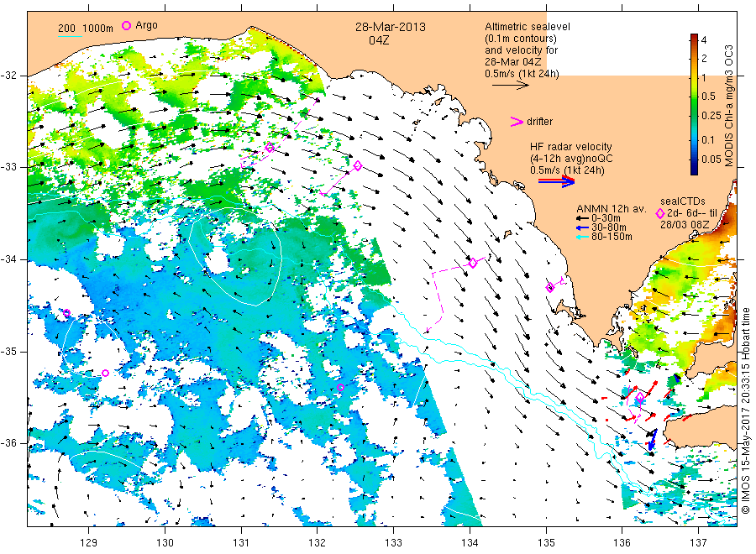Viewport: 756px width, 554px height.
Task: Select seal CTD diamond near 32.8S 131.4E
Action: click(x=270, y=148)
